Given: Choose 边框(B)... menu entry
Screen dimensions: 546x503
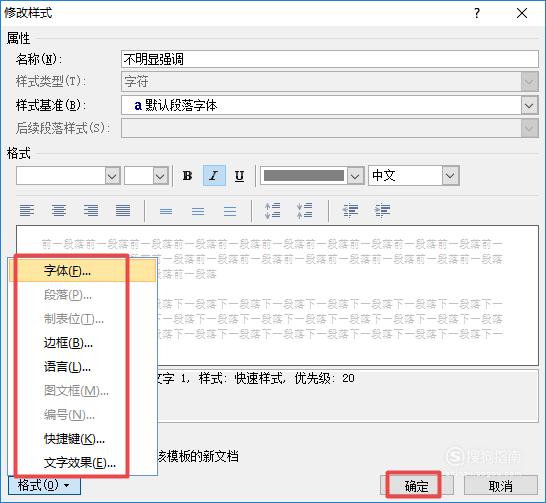Looking at the screenshot, I should pos(83,343).
